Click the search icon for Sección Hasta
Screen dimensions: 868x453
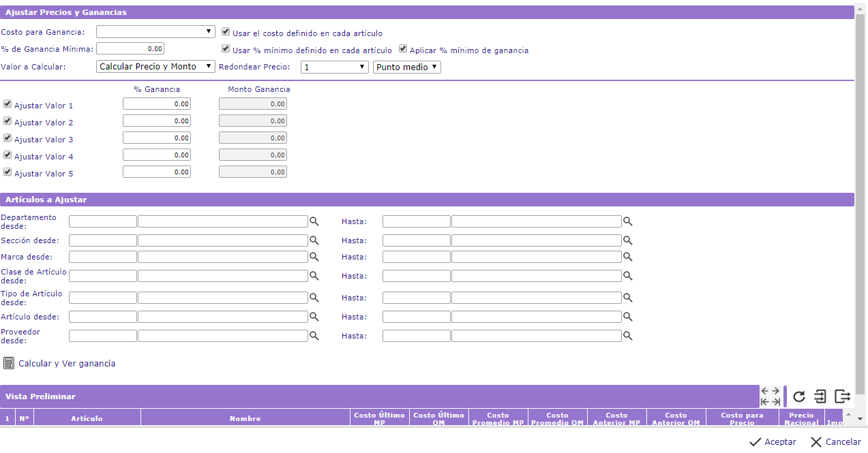628,240
